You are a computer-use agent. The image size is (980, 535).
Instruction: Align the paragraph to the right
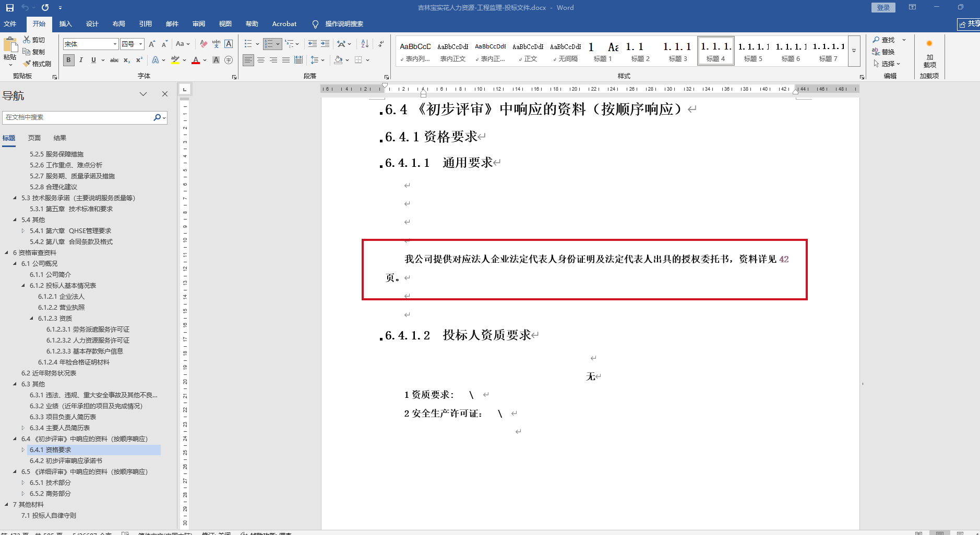(x=273, y=60)
